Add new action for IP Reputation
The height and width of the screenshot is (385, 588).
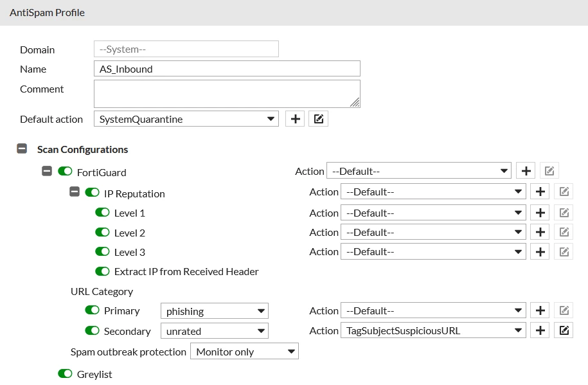pos(540,192)
